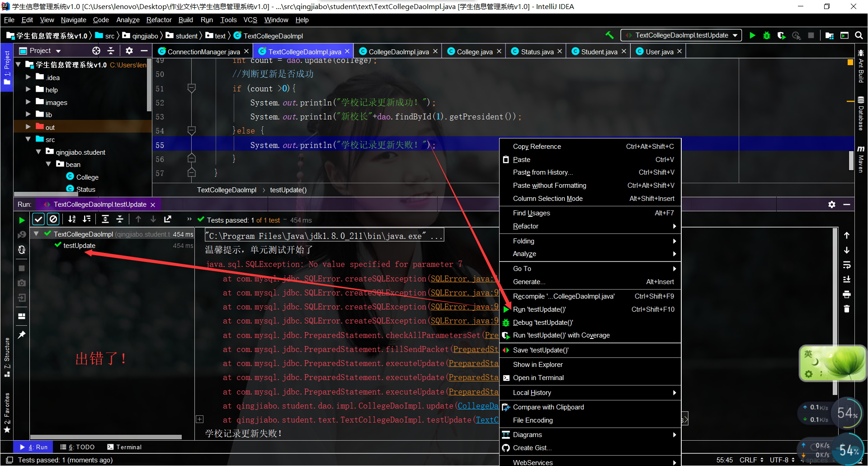This screenshot has width=868, height=466.
Task: Open the SQLError.java link in the first stack trace line
Action: click(x=464, y=279)
